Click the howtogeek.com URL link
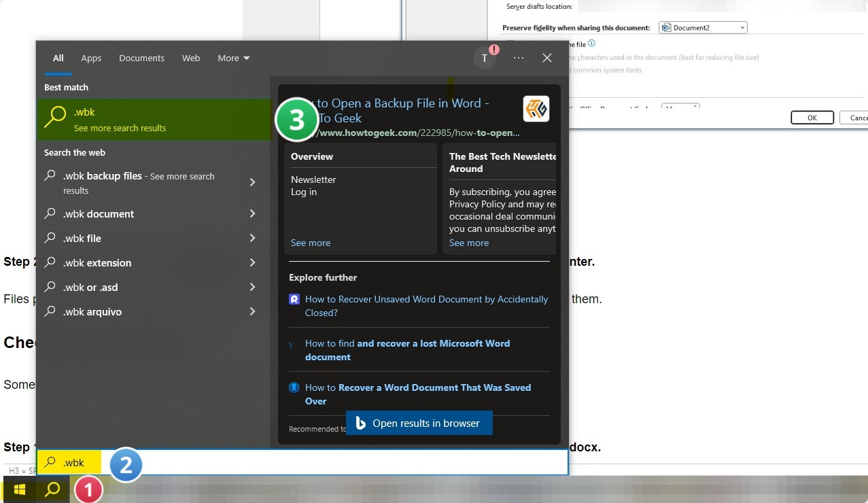This screenshot has height=503, width=868. (417, 133)
